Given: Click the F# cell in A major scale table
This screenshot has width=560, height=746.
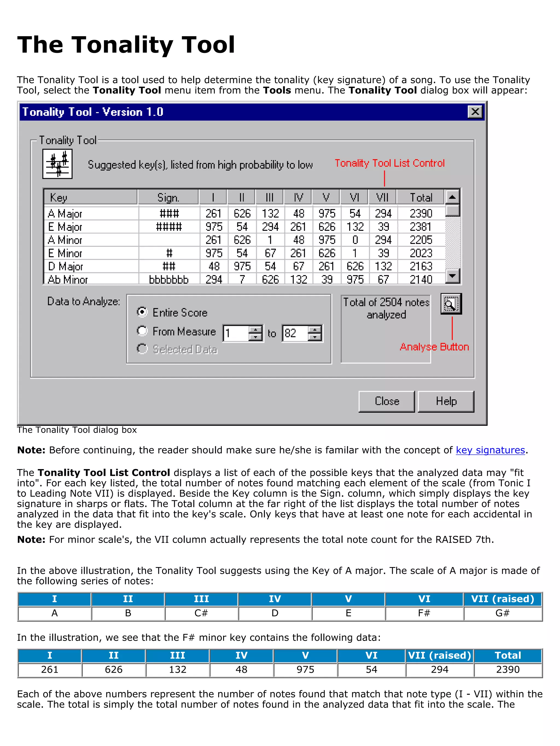Looking at the screenshot, I should coord(424,613).
